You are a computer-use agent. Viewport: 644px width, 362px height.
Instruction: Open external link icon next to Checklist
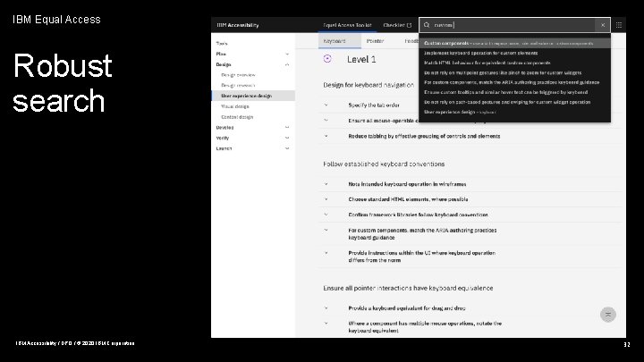tap(409, 25)
